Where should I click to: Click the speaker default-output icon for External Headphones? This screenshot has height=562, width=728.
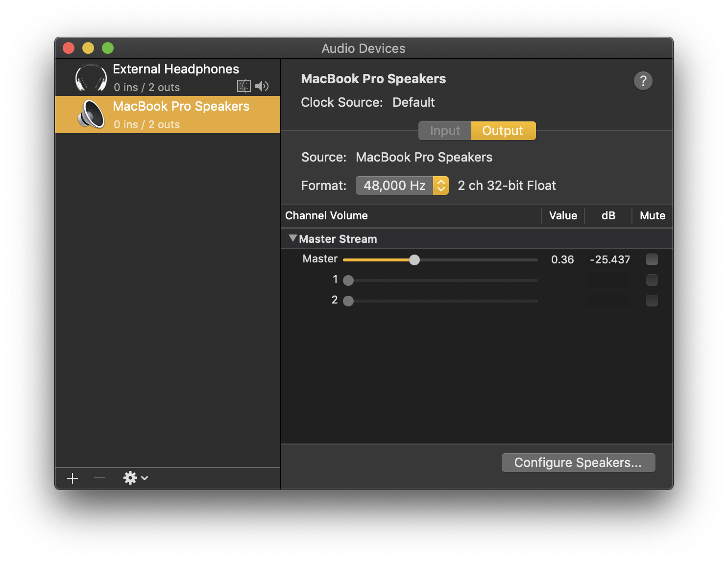tap(262, 87)
